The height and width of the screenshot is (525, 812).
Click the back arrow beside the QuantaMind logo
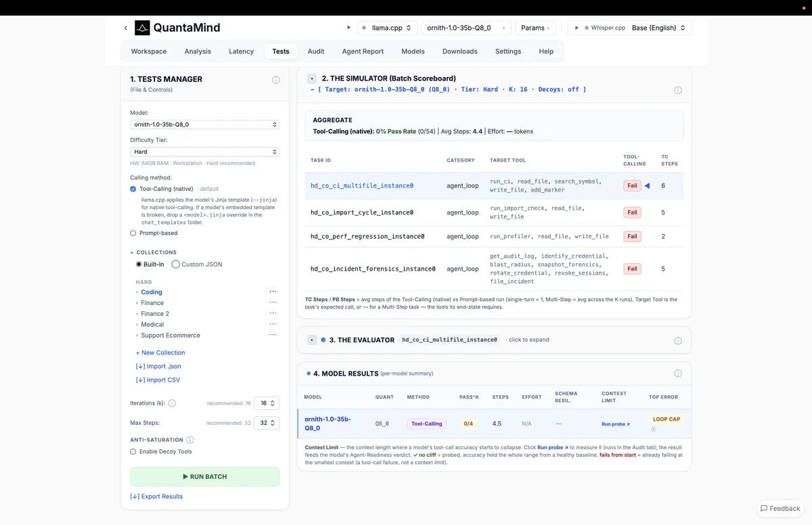(x=125, y=28)
